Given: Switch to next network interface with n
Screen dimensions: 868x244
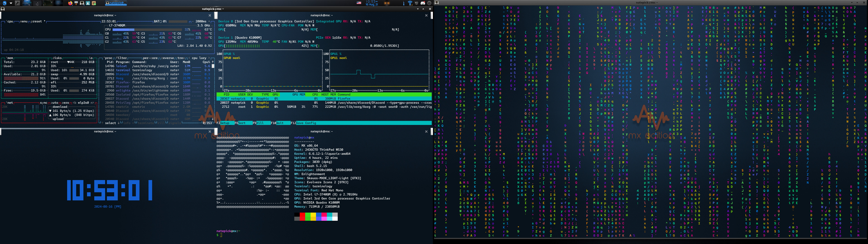Looking at the screenshot, I should point(92,103).
